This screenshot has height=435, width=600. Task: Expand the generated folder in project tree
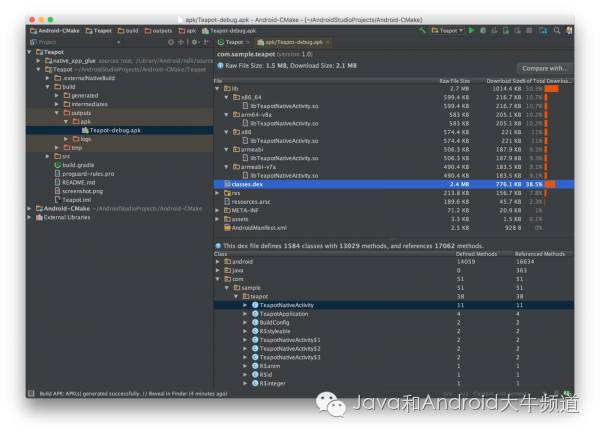click(57, 95)
